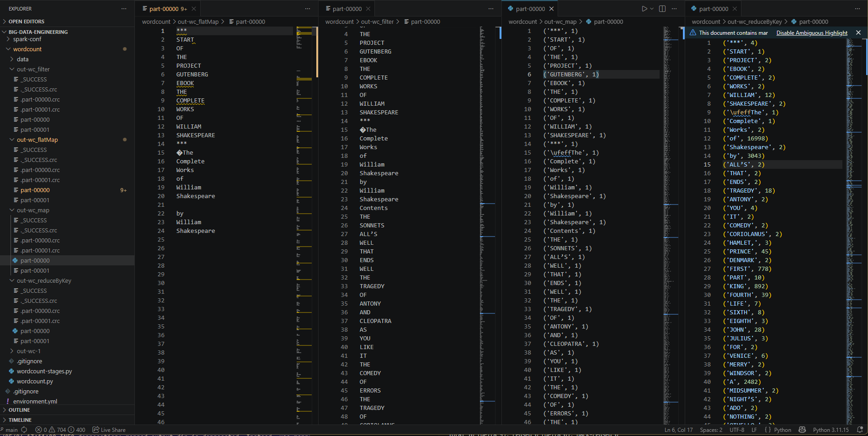The width and height of the screenshot is (868, 436).
Task: Open the run options dropdown arrow
Action: 652,9
